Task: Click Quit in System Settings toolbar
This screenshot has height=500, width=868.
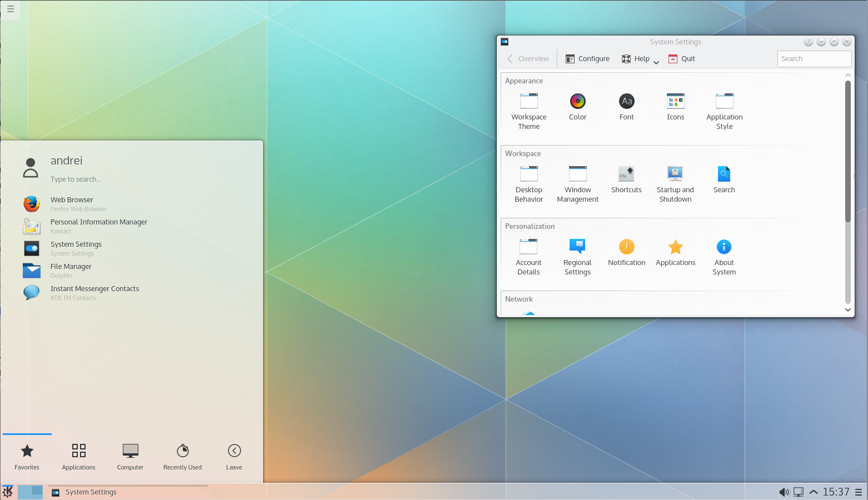Action: point(682,59)
